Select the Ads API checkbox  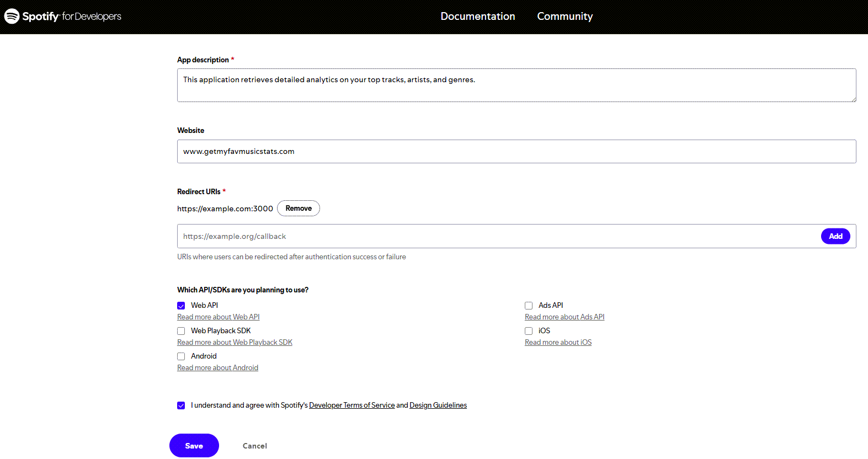click(x=529, y=306)
